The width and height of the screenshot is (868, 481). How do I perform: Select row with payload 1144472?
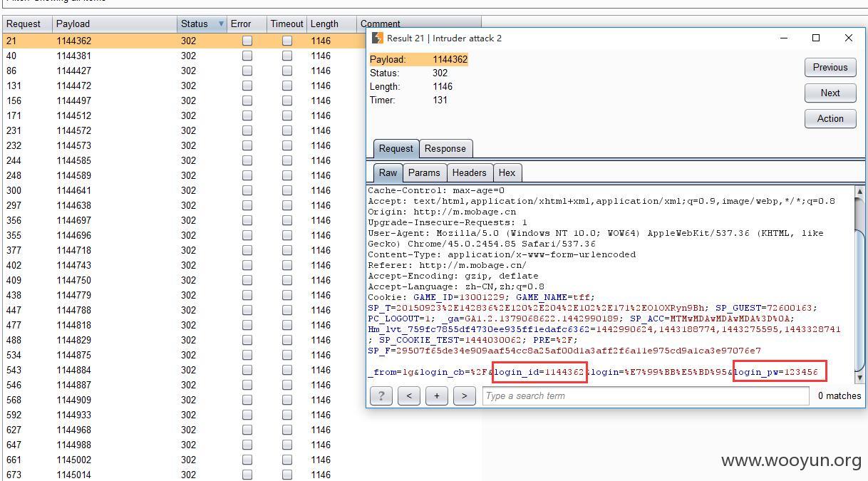pyautogui.click(x=184, y=86)
